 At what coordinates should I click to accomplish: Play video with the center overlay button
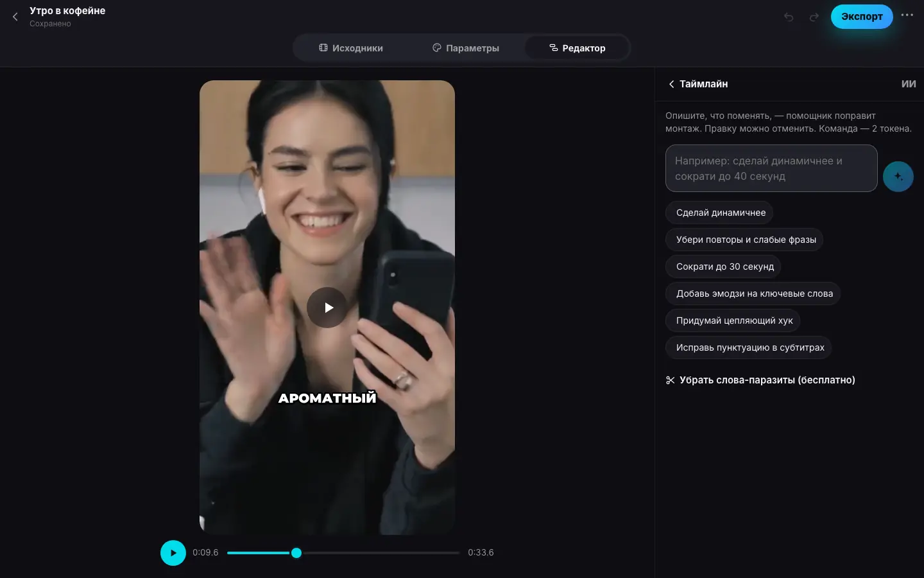pyautogui.click(x=327, y=308)
